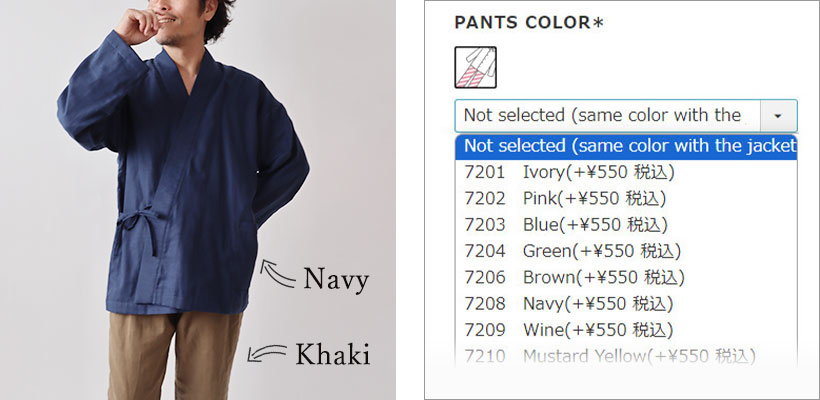Select 7206 Brown from the list
The width and height of the screenshot is (820, 400).
574,277
